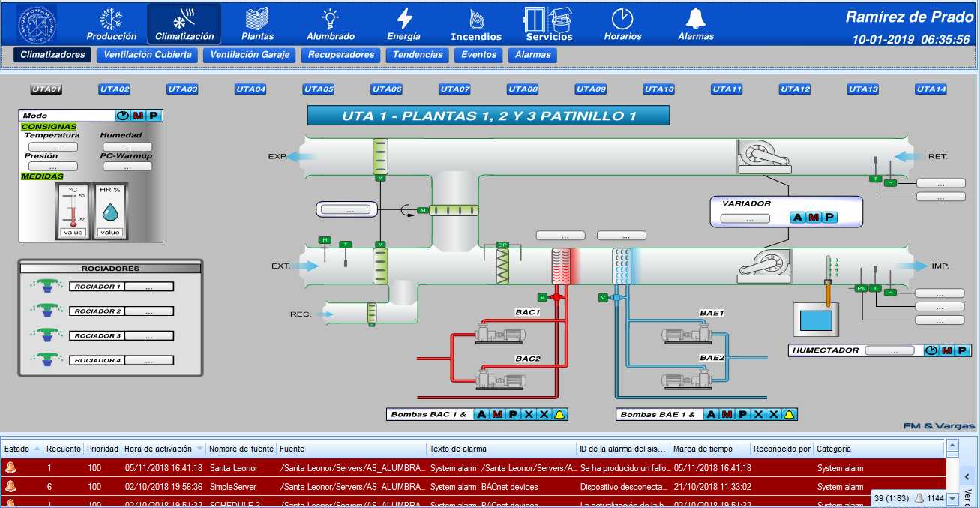This screenshot has width=980, height=508.
Task: Click the Bombas BAC yellow alarm bell
Action: (x=559, y=415)
